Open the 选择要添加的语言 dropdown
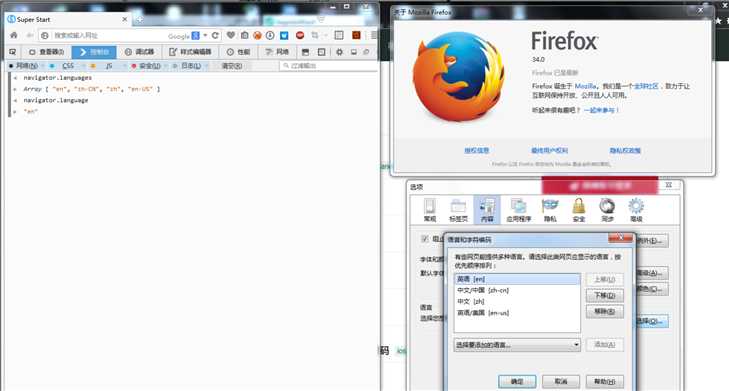The height and width of the screenshot is (391, 729). pos(517,345)
